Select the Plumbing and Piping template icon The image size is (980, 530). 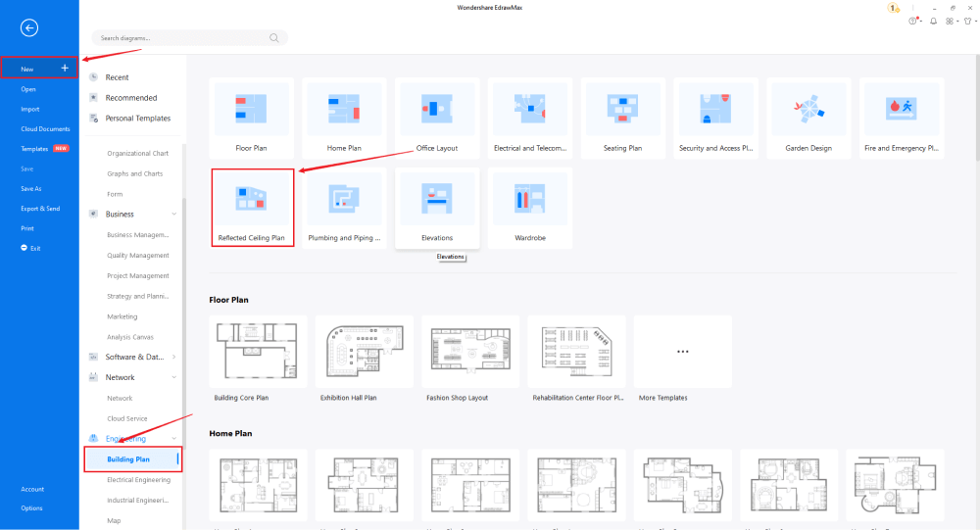click(344, 198)
